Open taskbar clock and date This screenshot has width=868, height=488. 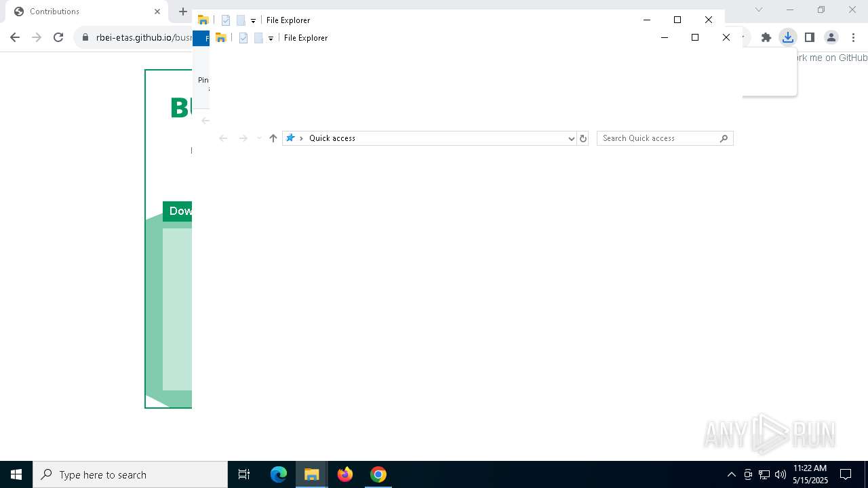[810, 474]
